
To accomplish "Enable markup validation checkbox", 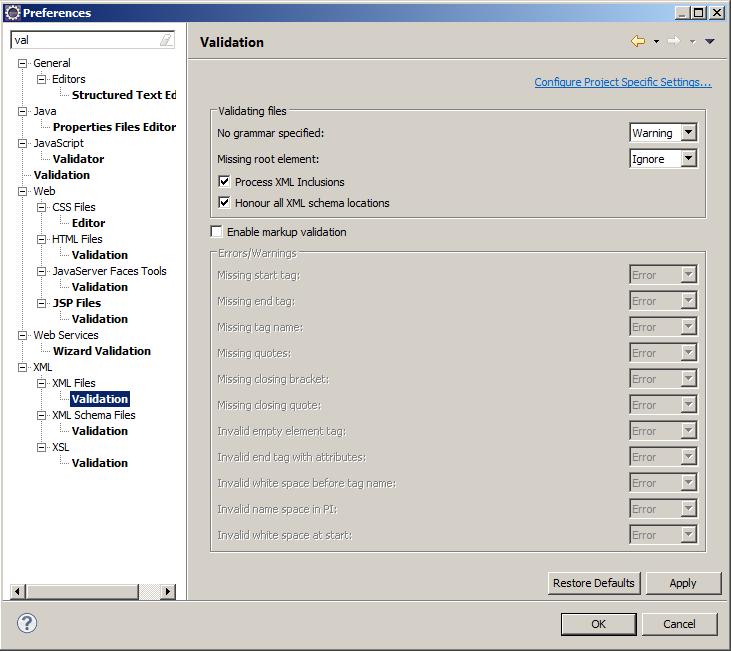I will tap(217, 232).
